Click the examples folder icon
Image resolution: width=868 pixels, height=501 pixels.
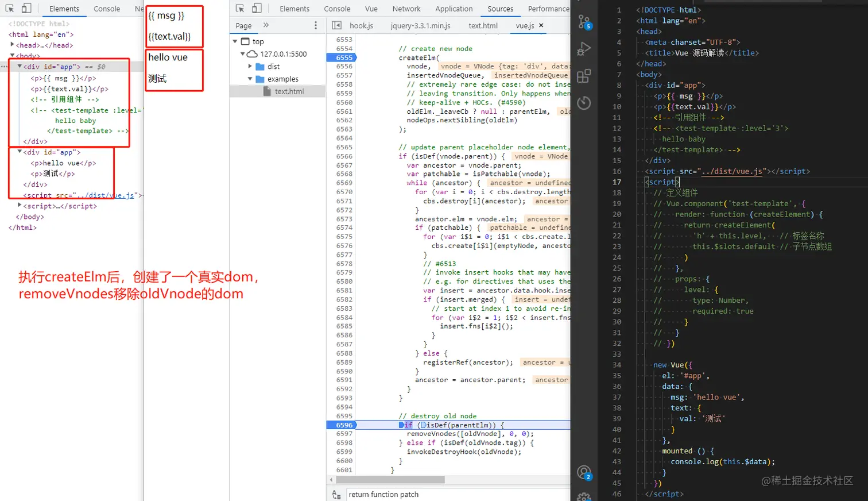[x=259, y=79]
